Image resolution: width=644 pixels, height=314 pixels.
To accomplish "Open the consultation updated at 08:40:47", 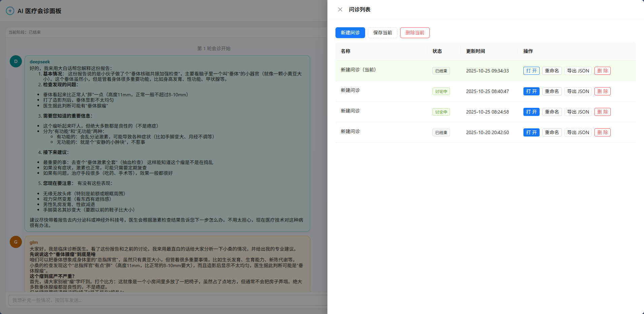I will pyautogui.click(x=531, y=91).
